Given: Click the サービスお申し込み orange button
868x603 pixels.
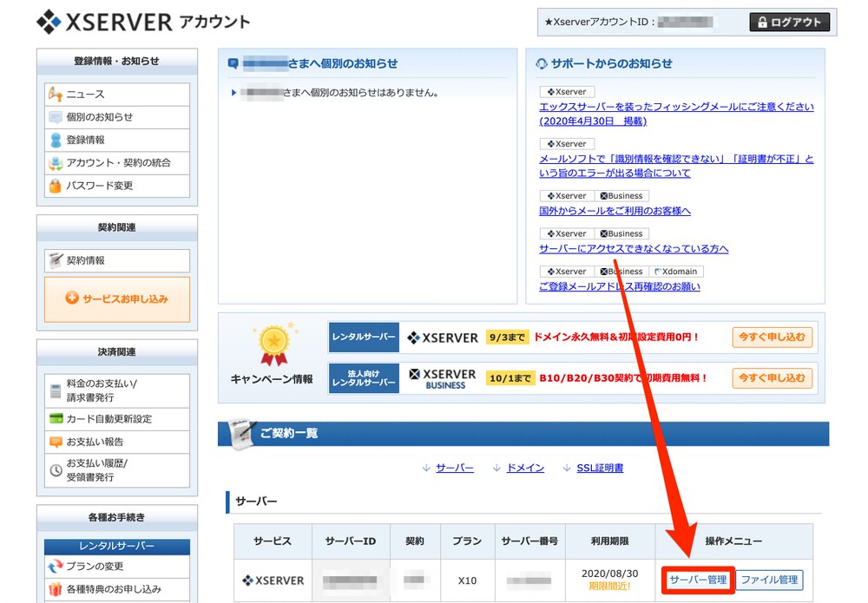Looking at the screenshot, I should click(x=117, y=298).
